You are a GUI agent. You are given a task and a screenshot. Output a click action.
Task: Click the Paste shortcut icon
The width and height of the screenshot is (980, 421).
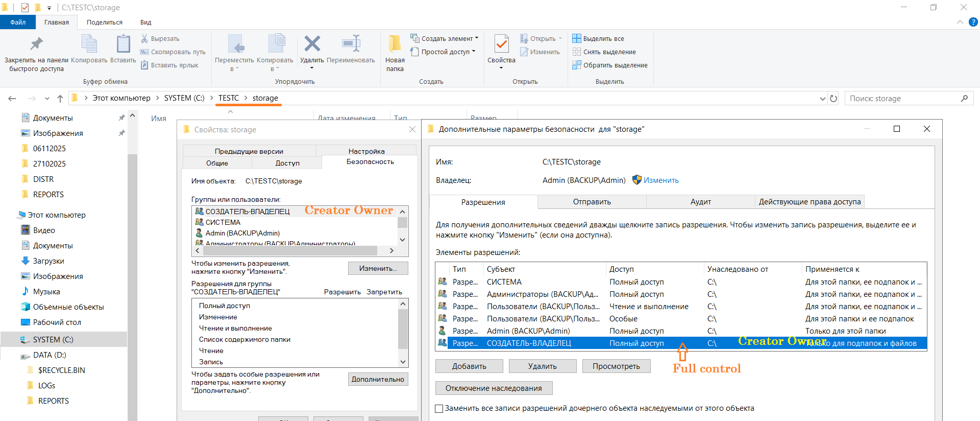point(144,65)
